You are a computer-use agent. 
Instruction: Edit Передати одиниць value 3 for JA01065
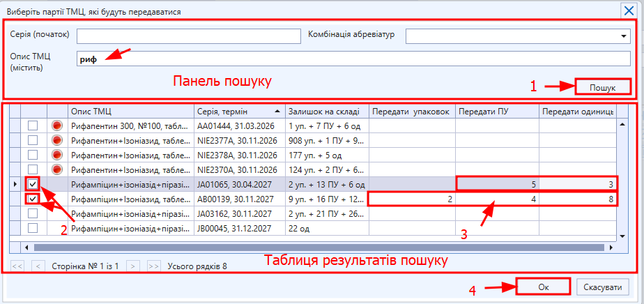[x=577, y=185]
